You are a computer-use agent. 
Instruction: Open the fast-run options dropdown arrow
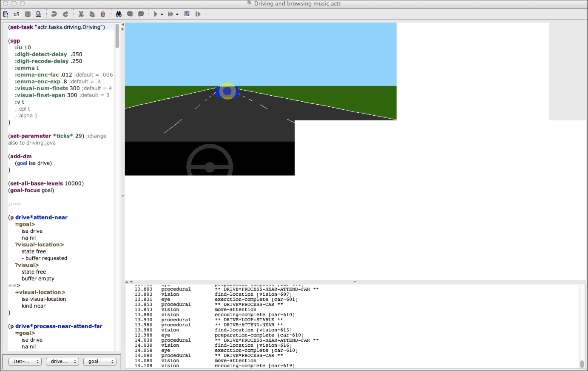click(177, 14)
